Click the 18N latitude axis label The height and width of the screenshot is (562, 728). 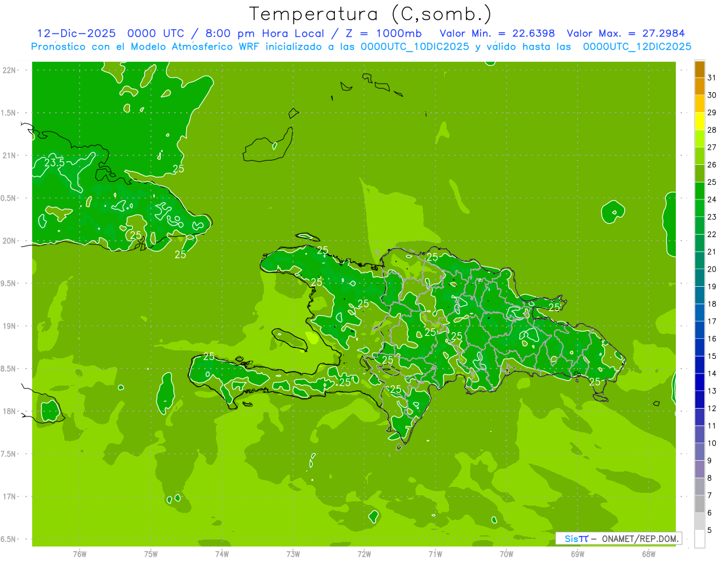(10, 411)
